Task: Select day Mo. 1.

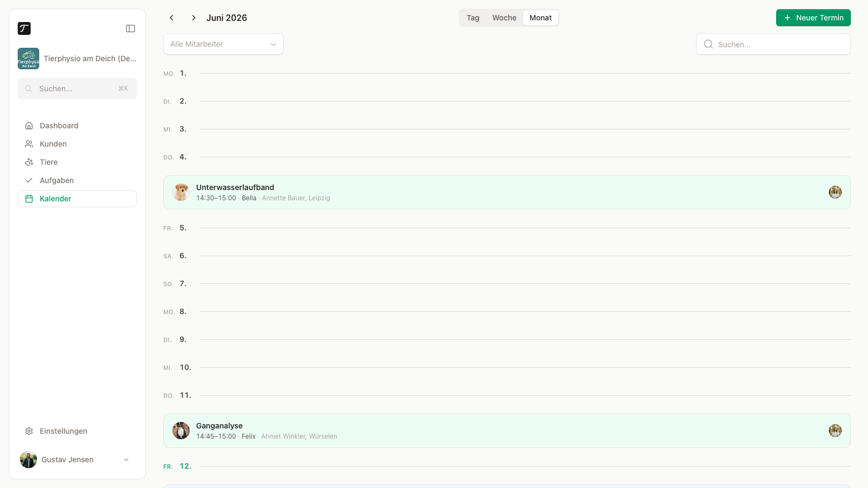Action: click(175, 73)
